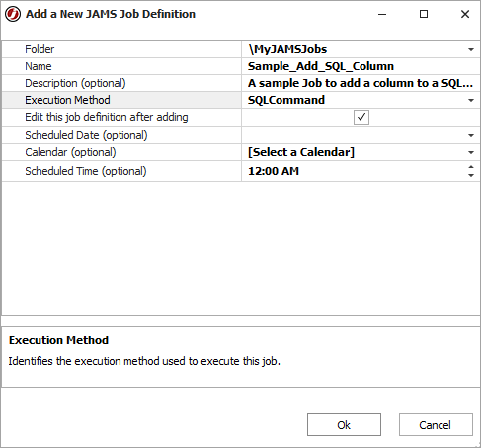Edit the Description field value
This screenshot has height=448, width=481.
pos(361,83)
